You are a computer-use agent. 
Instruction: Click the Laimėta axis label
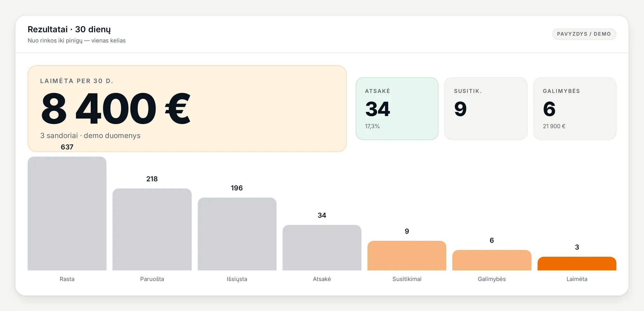point(577,279)
